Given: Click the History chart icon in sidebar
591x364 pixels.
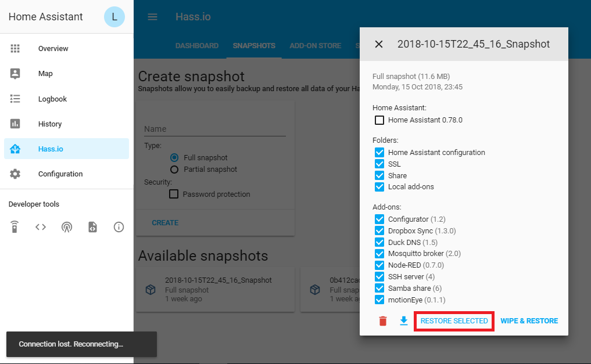Looking at the screenshot, I should pyautogui.click(x=15, y=124).
